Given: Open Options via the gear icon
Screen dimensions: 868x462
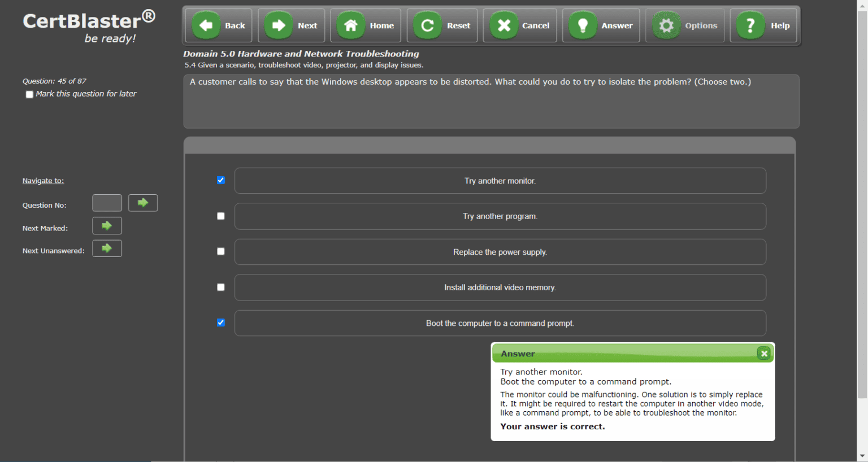Looking at the screenshot, I should pyautogui.click(x=666, y=25).
